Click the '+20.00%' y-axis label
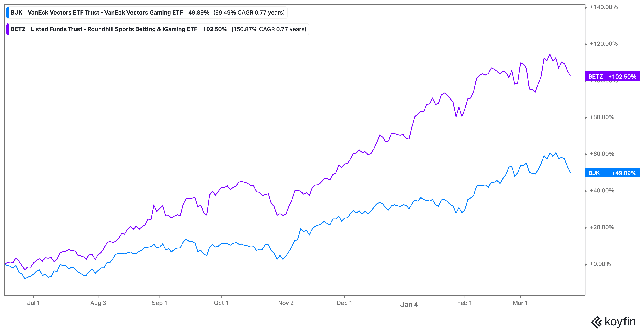 point(602,227)
